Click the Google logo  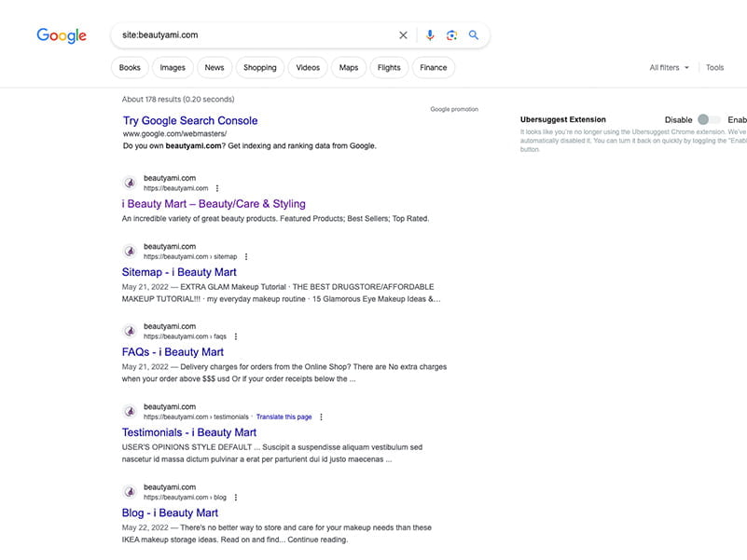click(62, 35)
